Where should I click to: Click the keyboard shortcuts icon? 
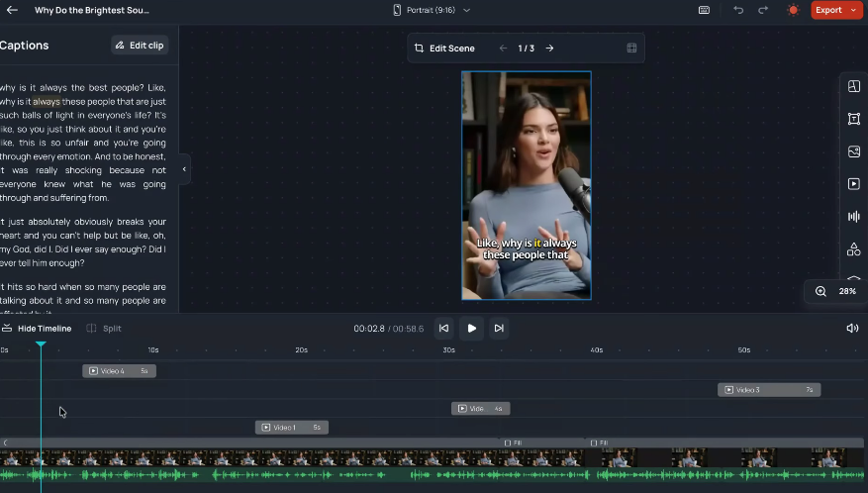tap(704, 10)
